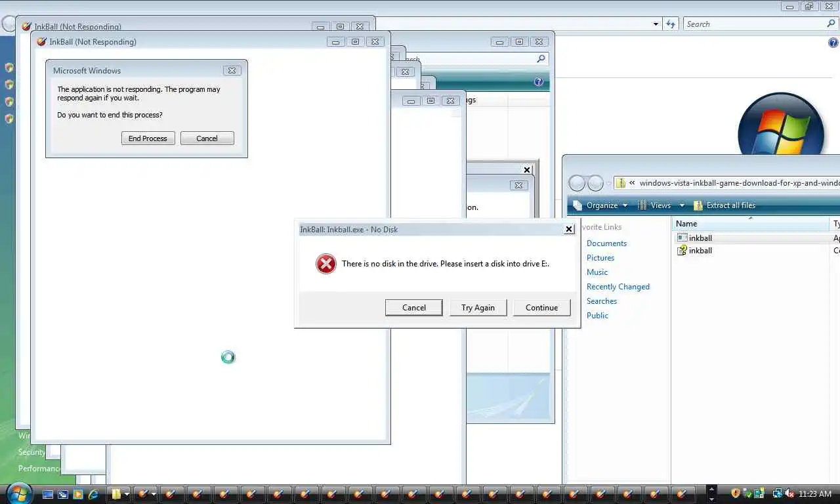Expand the Views dropdown arrow

(682, 205)
